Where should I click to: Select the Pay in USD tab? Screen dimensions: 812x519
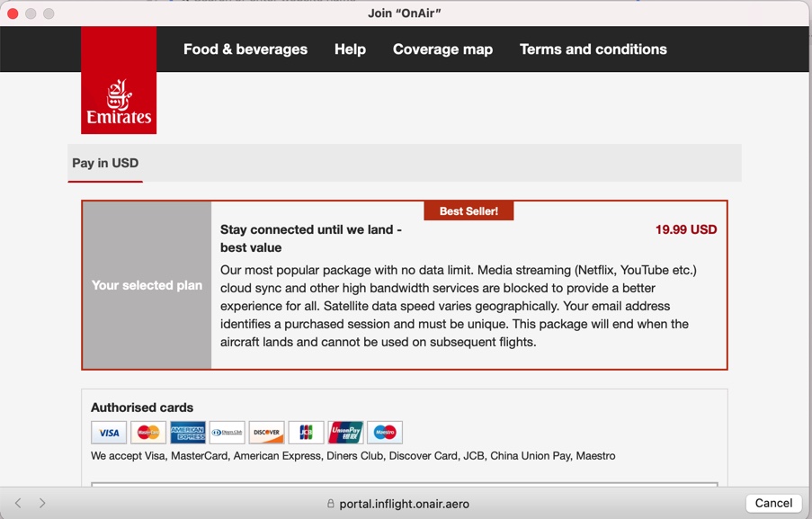[105, 163]
